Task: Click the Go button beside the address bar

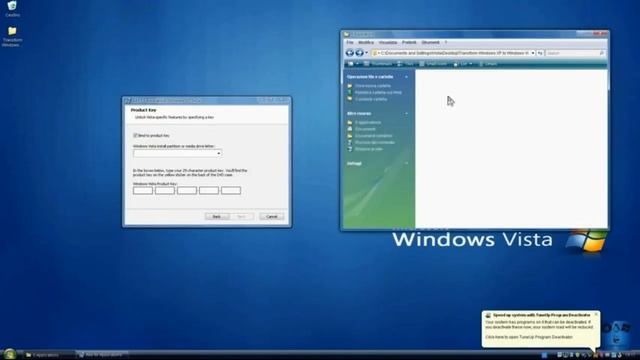Action: (540, 53)
